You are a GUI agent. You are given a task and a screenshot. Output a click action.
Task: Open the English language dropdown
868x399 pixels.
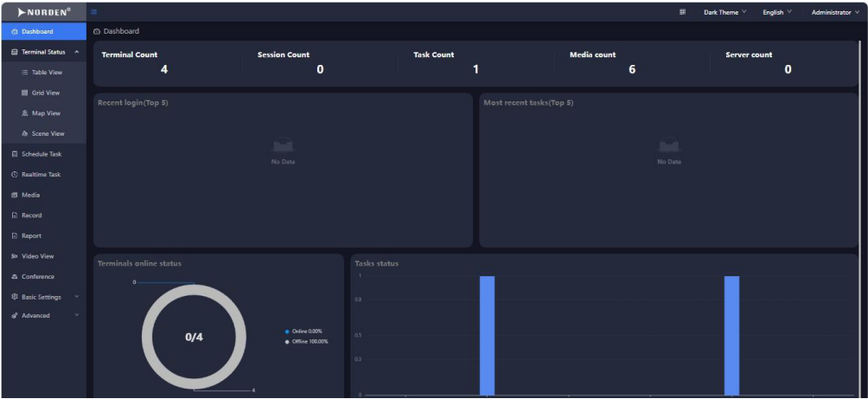(x=776, y=12)
